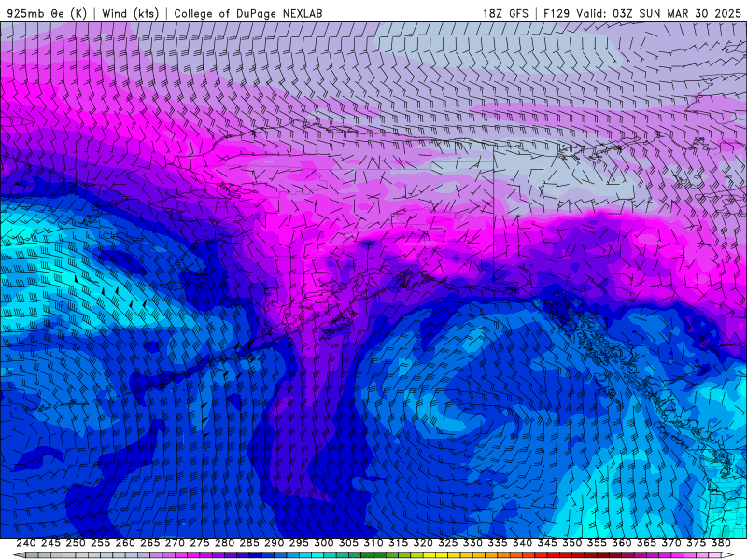The image size is (747, 560).
Task: Click the "Wind (kts)" header text
Action: coord(130,13)
